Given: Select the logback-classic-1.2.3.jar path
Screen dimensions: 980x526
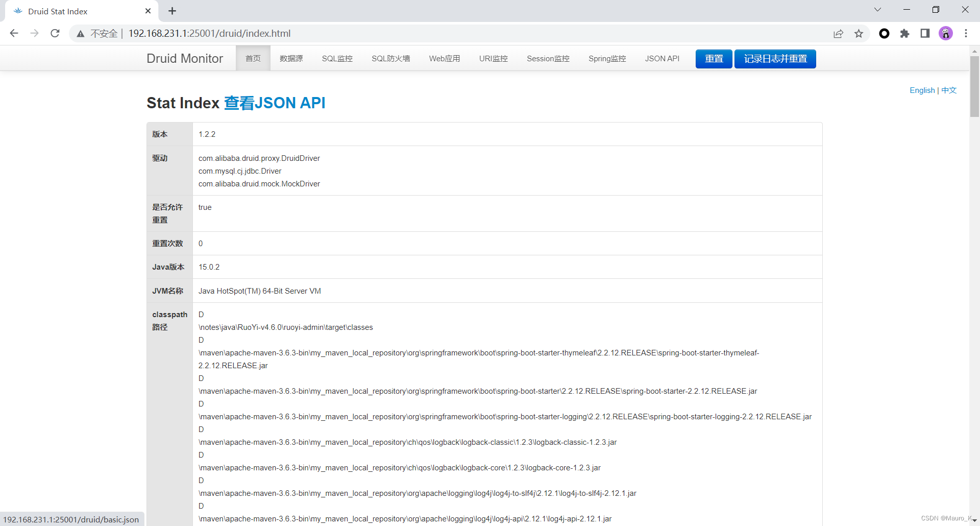Looking at the screenshot, I should pyautogui.click(x=408, y=442).
